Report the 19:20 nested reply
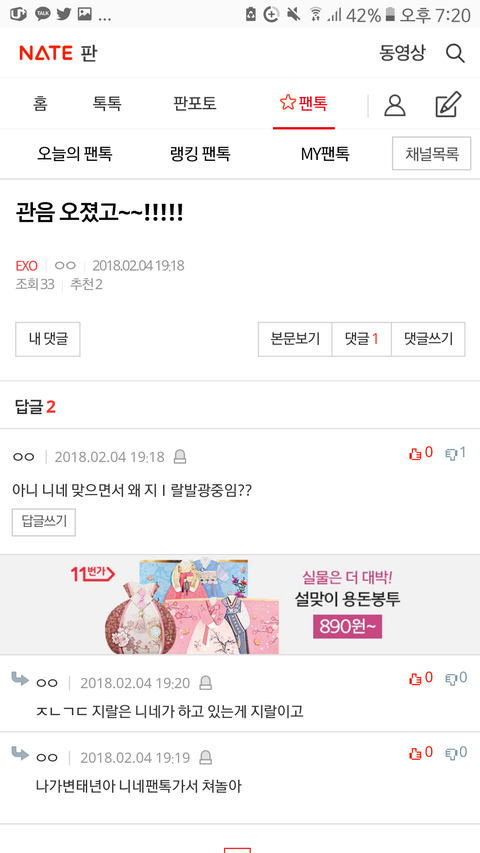Image resolution: width=480 pixels, height=853 pixels. pyautogui.click(x=205, y=683)
